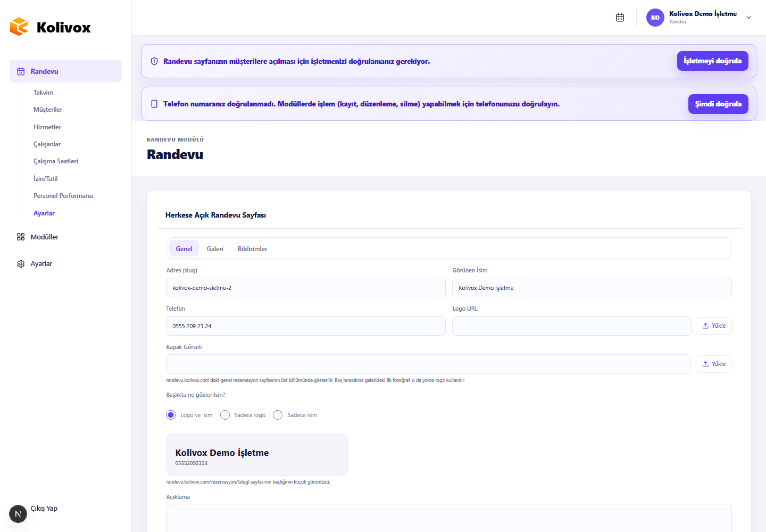Click the Modüller grid icon
The height and width of the screenshot is (532, 766).
coord(21,237)
